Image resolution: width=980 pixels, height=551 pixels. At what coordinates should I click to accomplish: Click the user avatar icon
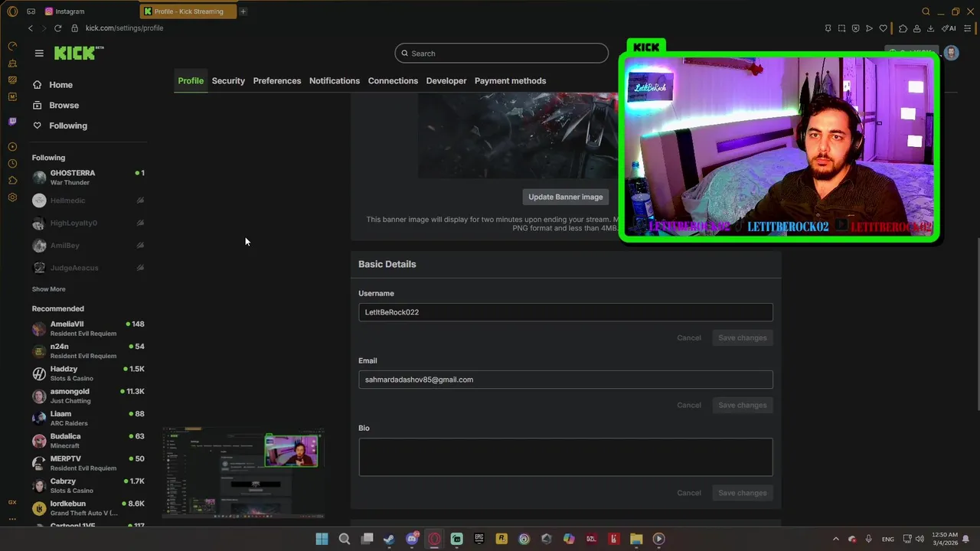coord(951,53)
